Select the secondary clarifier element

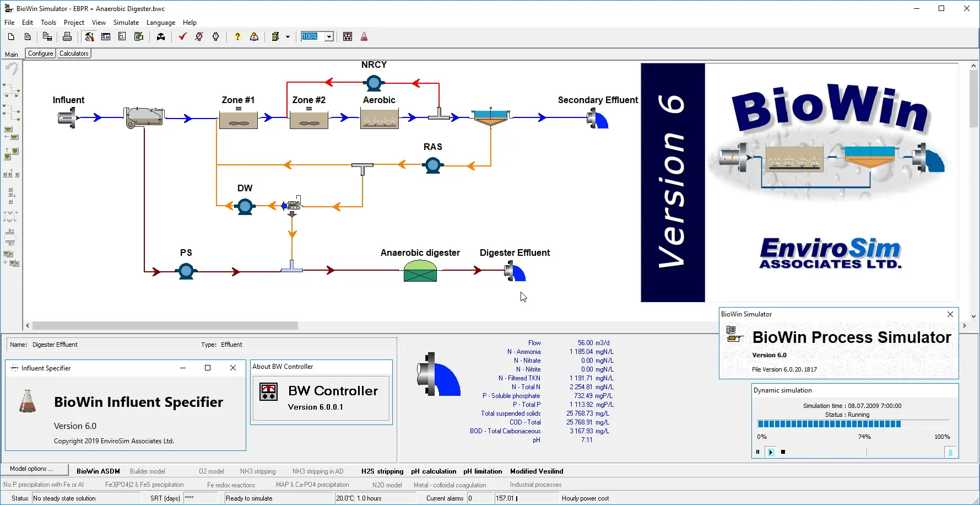pos(490,117)
